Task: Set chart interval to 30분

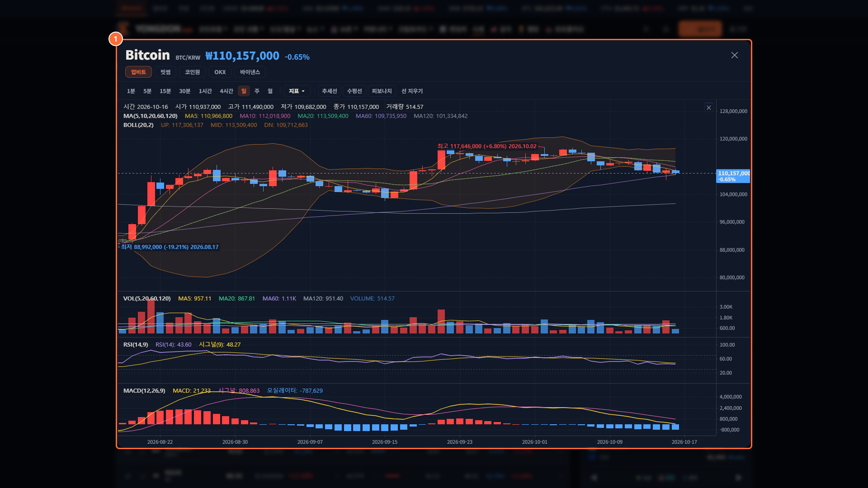Action: [184, 91]
